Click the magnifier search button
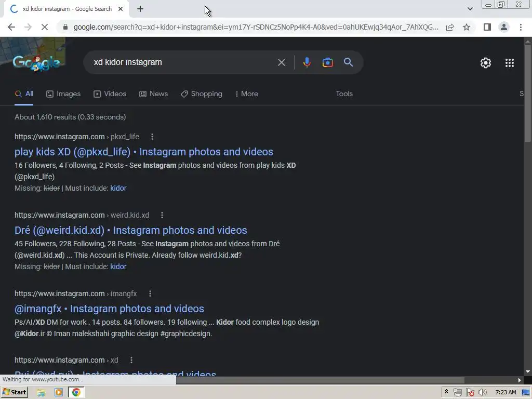This screenshot has width=532, height=399. [348, 62]
